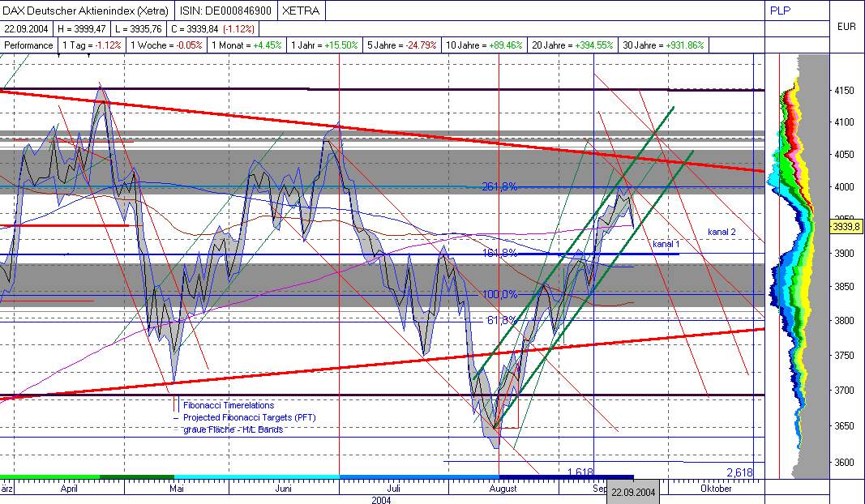Select the "1 Jahr = +15.50%" performance cell
865x504 pixels.
click(x=325, y=45)
